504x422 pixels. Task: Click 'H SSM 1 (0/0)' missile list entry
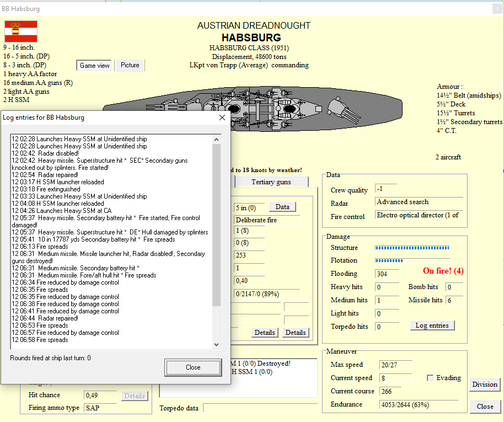(x=251, y=372)
